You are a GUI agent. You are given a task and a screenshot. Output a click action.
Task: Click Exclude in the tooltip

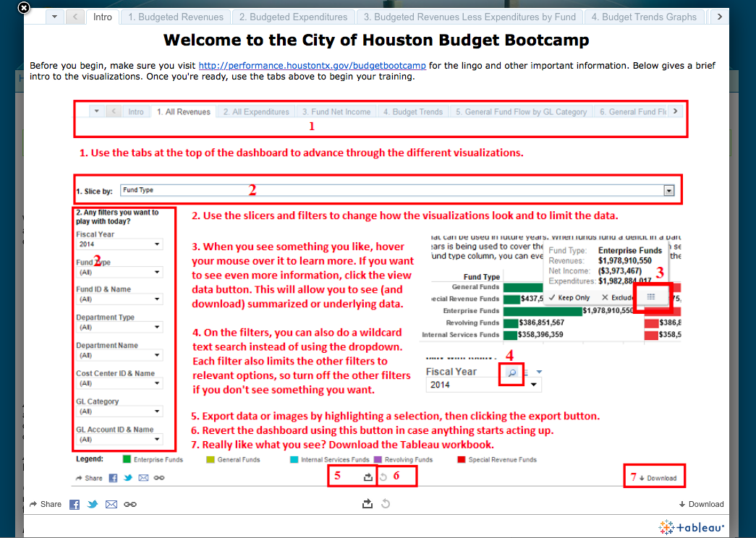pyautogui.click(x=617, y=297)
